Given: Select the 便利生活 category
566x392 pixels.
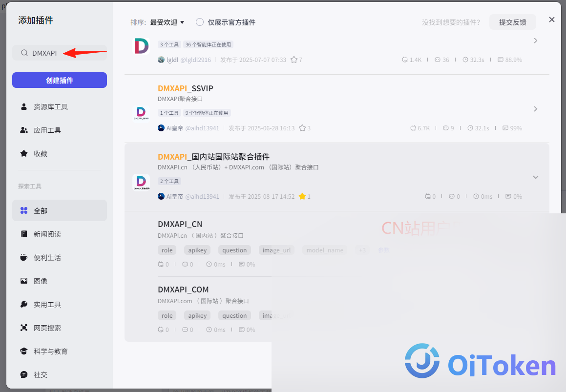Looking at the screenshot, I should tap(60, 258).
